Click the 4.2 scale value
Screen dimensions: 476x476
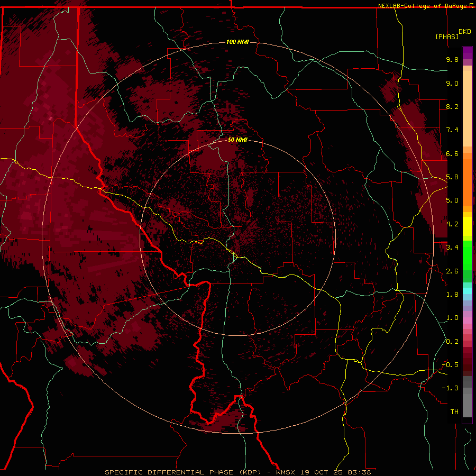pyautogui.click(x=452, y=224)
